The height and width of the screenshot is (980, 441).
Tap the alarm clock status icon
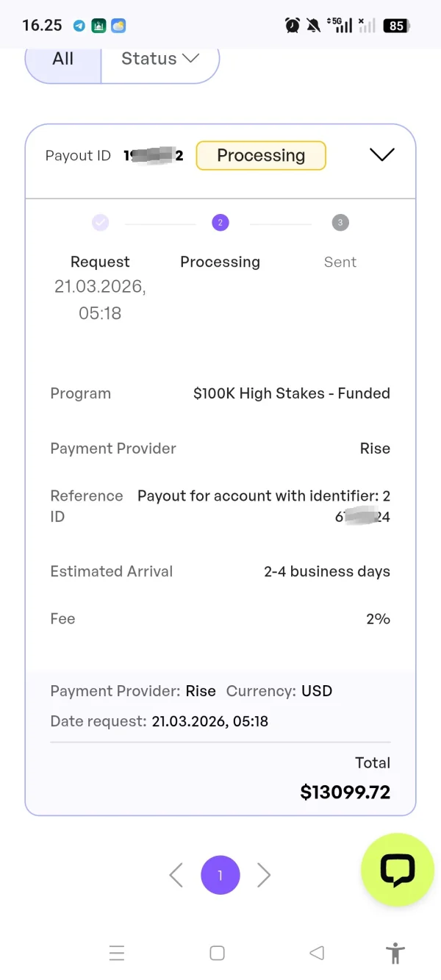[x=293, y=26]
